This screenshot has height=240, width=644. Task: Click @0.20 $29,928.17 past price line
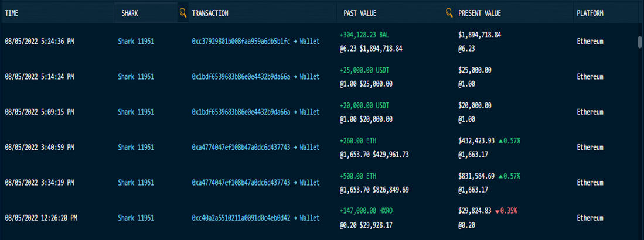[366, 225]
